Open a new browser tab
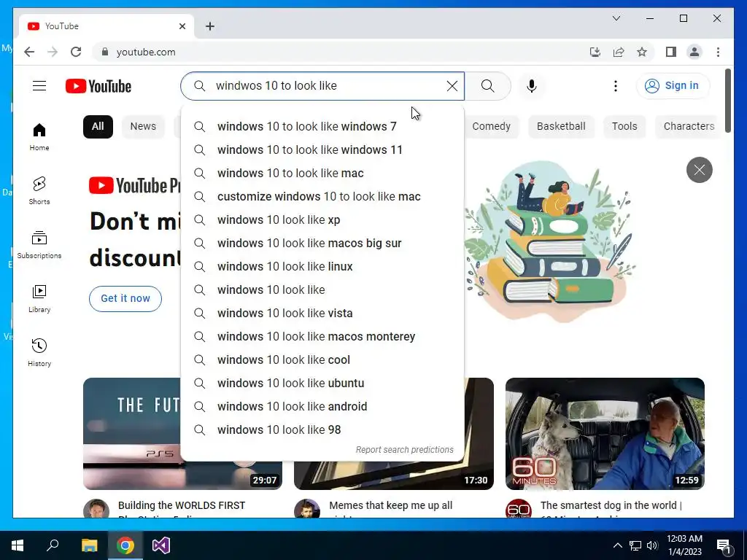The height and width of the screenshot is (560, 747). [x=209, y=26]
